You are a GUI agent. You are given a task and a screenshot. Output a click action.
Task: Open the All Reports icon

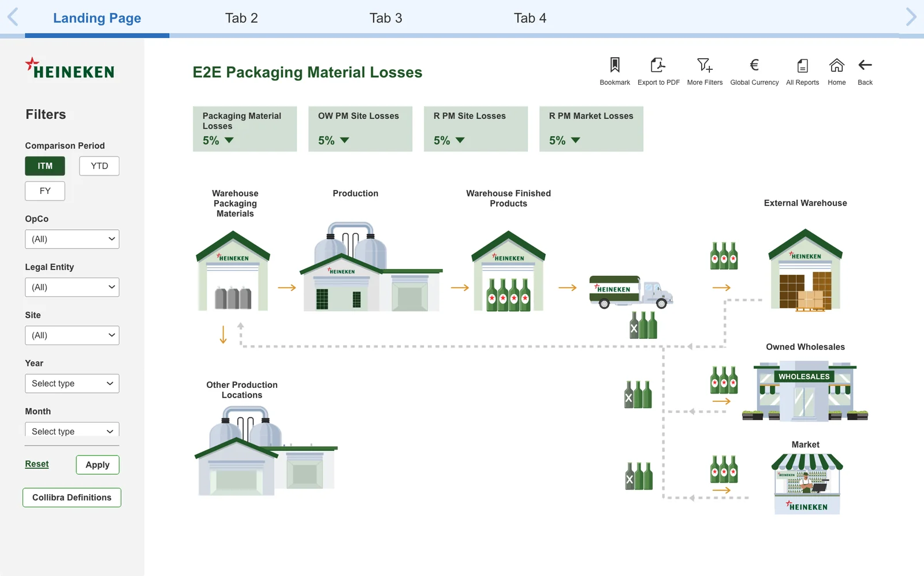[x=802, y=65]
